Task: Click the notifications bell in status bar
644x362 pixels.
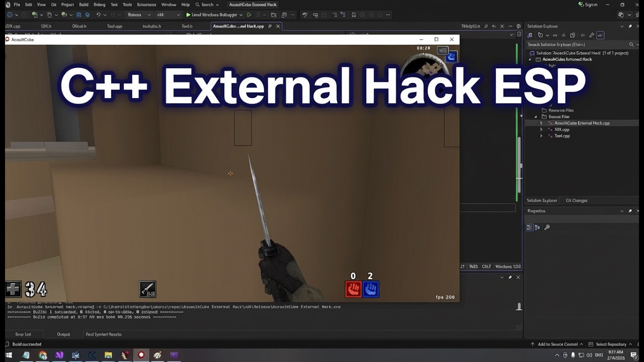Action: pyautogui.click(x=639, y=344)
